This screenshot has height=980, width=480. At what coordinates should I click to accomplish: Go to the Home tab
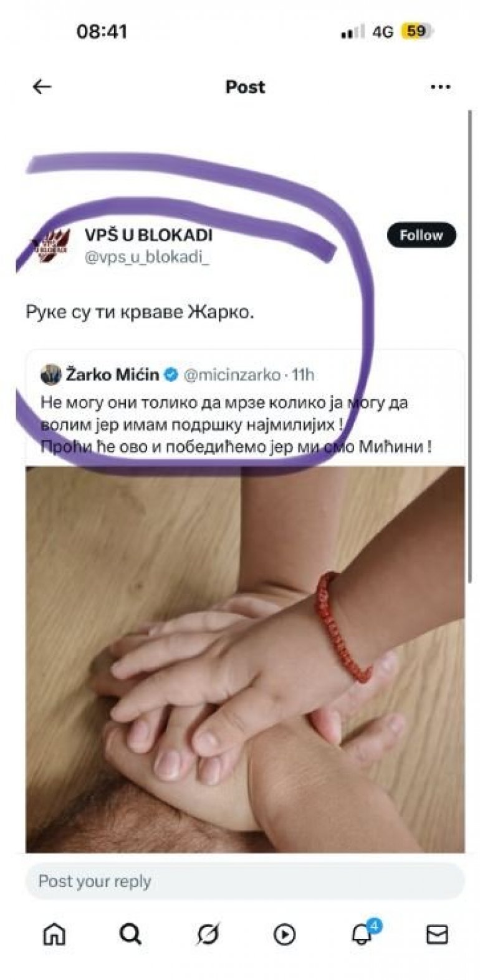tap(54, 934)
